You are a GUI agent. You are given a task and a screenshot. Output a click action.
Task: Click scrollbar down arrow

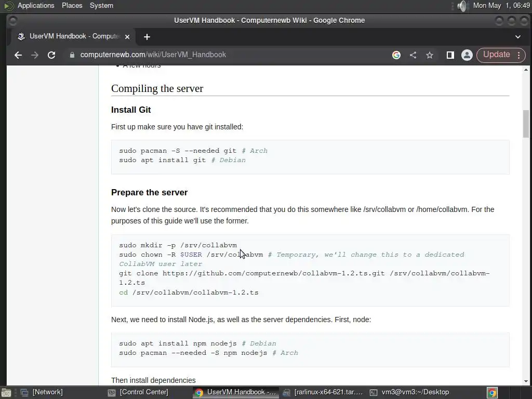click(x=526, y=381)
